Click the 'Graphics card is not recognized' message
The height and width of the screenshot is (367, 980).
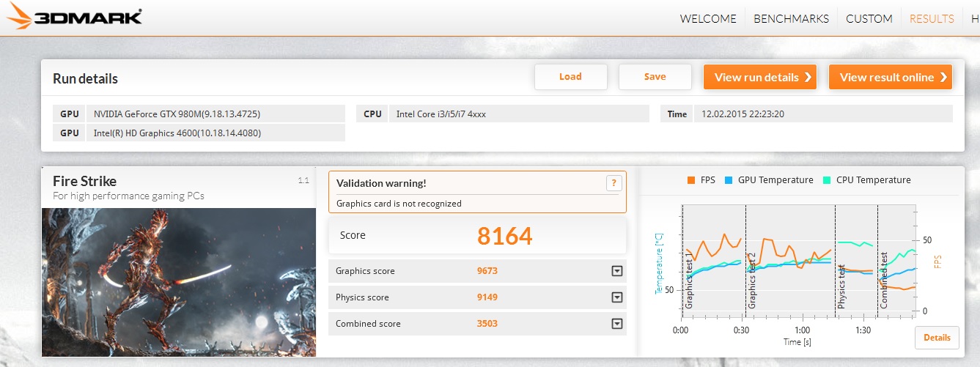point(399,204)
